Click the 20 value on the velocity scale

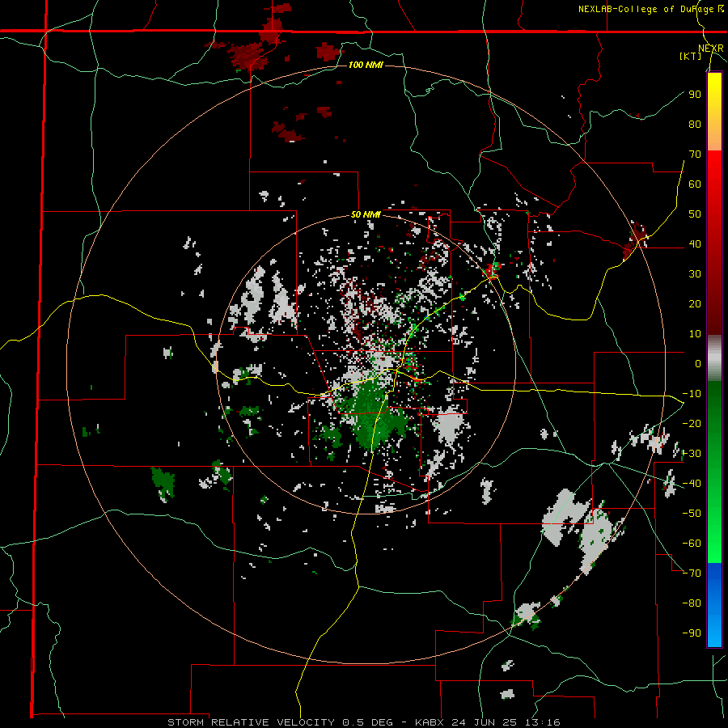(695, 303)
